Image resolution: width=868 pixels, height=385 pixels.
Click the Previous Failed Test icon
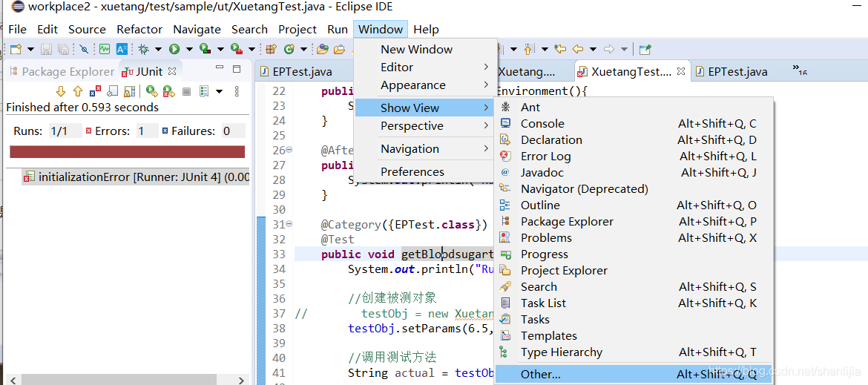tap(78, 91)
